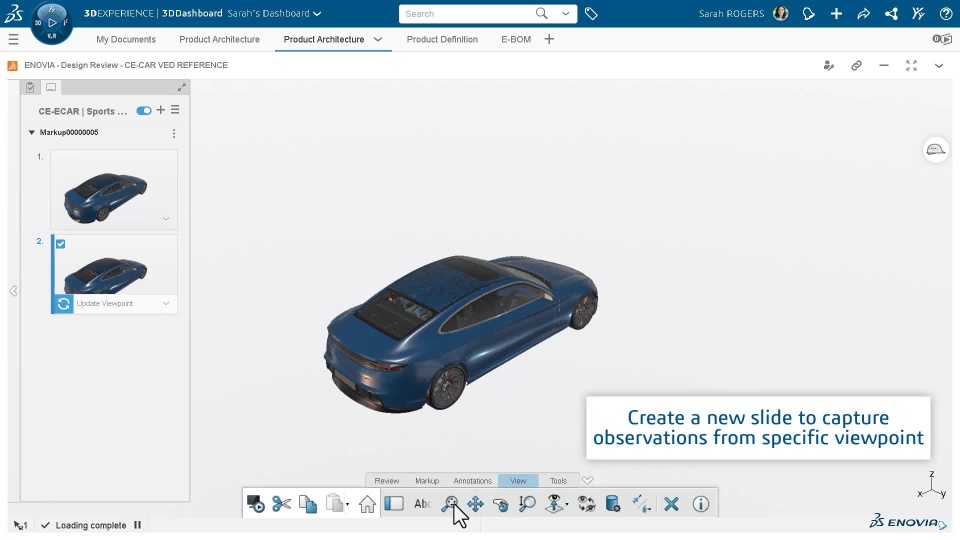Click the Update Viewpoint refresh button
Viewport: 960px width, 540px height.
[63, 304]
